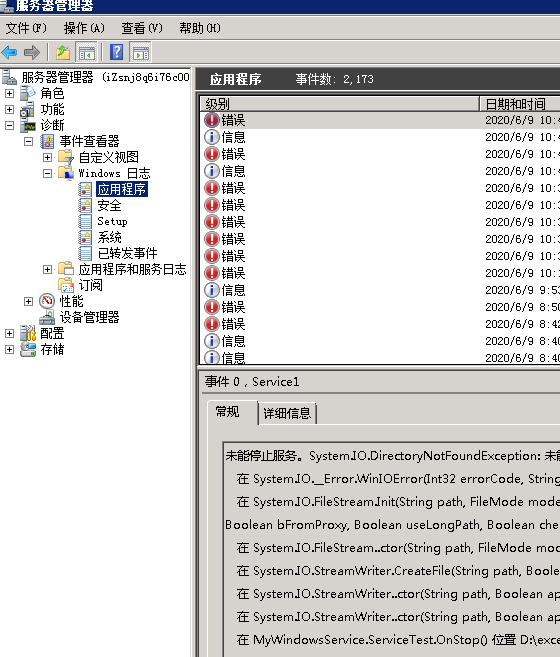The width and height of the screenshot is (560, 657).
Task: Click the 事件 0, Service1 details header
Action: pyautogui.click(x=252, y=382)
